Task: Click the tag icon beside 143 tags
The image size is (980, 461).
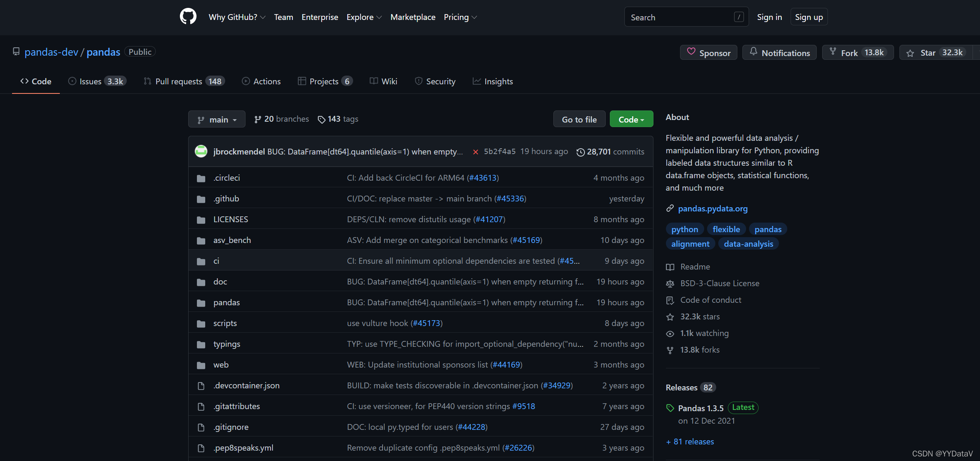Action: pos(322,120)
